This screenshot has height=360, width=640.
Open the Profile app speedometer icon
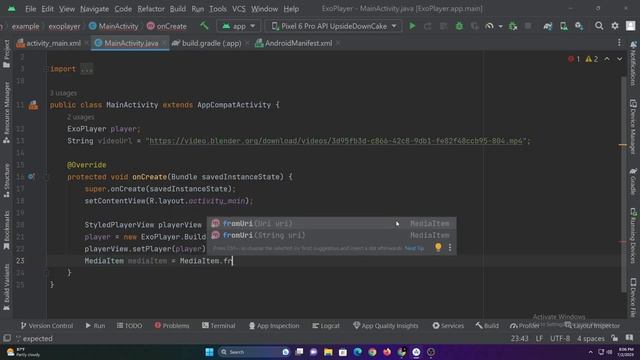(x=489, y=26)
